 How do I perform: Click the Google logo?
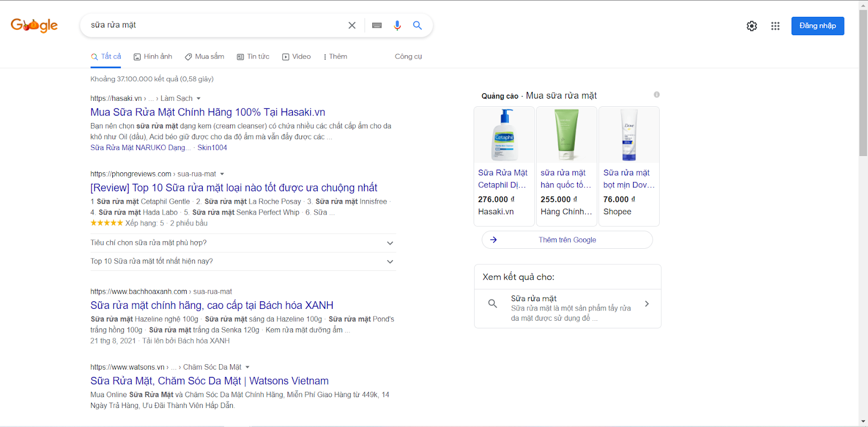[x=34, y=25]
